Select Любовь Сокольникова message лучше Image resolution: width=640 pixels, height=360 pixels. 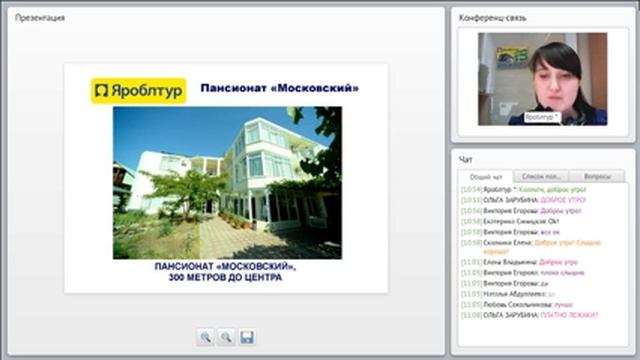click(517, 304)
